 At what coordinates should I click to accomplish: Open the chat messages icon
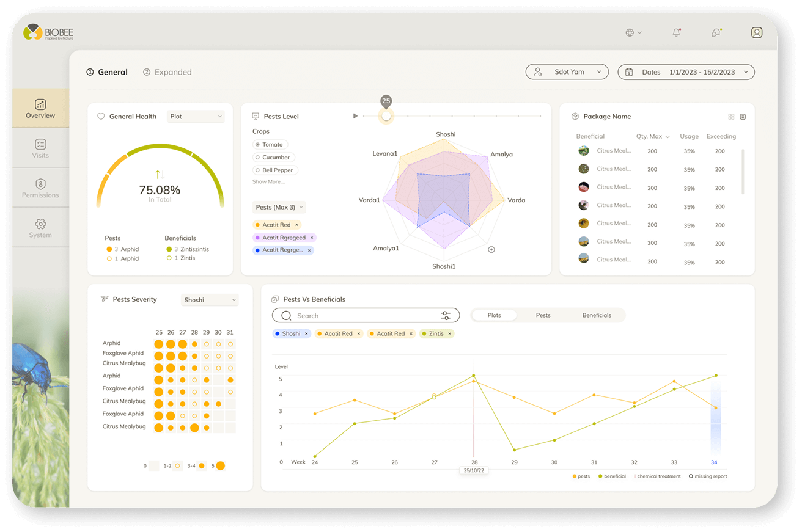pos(716,33)
